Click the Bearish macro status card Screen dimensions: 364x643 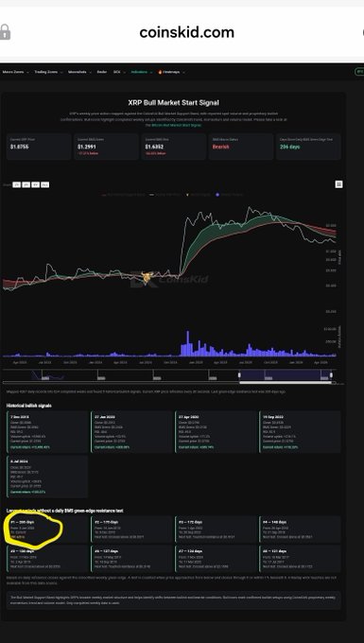click(240, 147)
